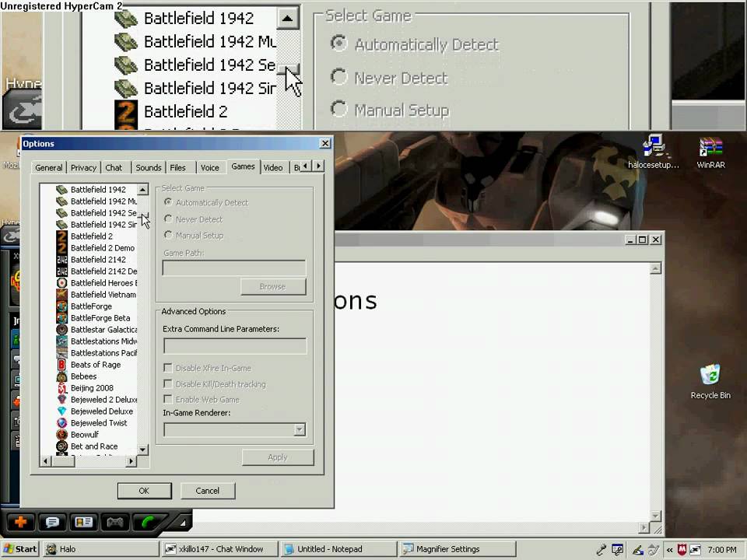The image size is (747, 560).
Task: Click the Browse button for Game Path
Action: [272, 287]
